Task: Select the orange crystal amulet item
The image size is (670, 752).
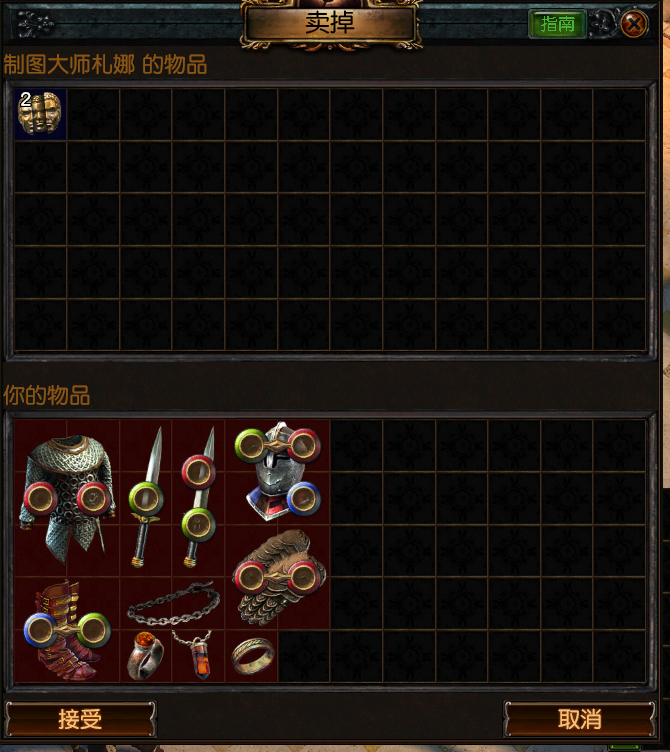Action: [198, 655]
